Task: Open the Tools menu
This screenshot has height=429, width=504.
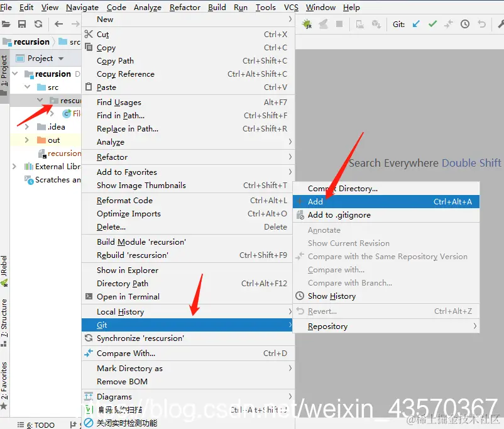Action: [x=265, y=7]
